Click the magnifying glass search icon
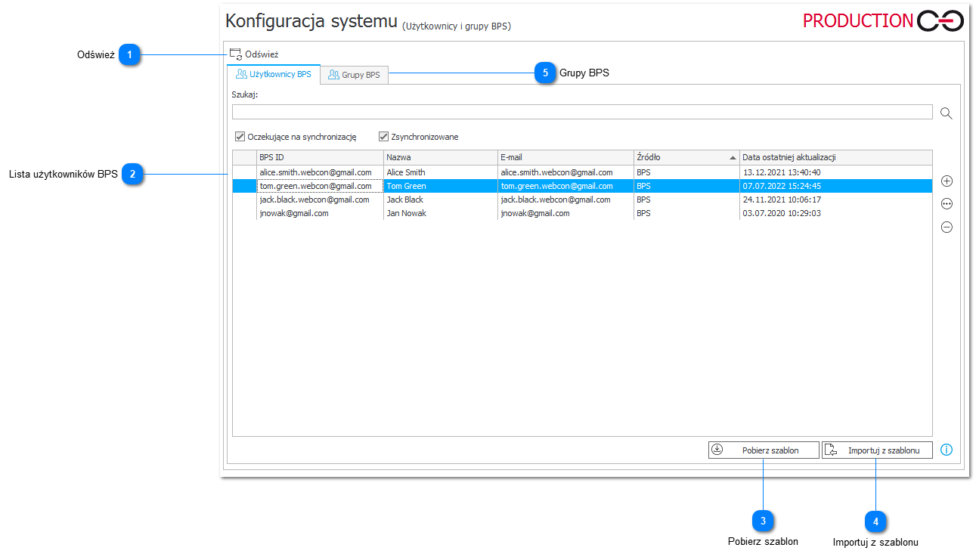This screenshot has height=560, width=976. 946,113
